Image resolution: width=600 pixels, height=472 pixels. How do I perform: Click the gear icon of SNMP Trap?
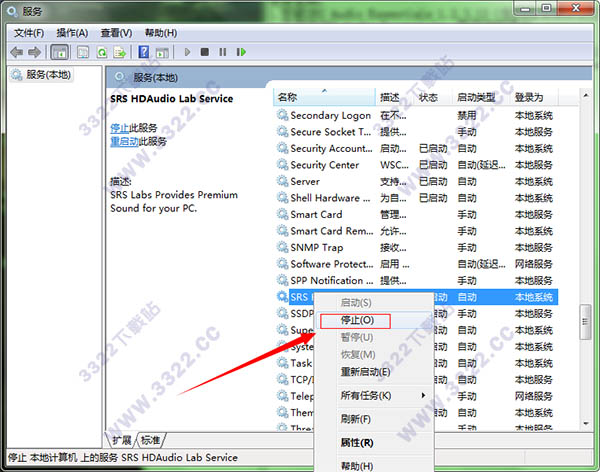coord(282,247)
